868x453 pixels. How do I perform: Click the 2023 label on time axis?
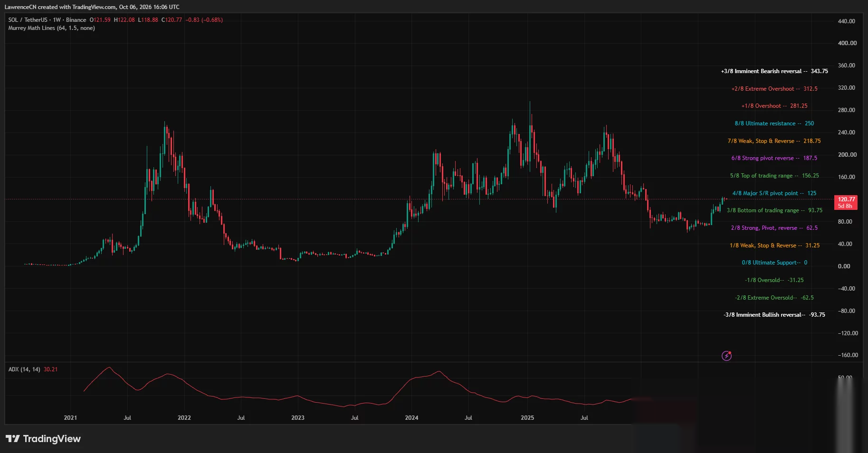(298, 418)
